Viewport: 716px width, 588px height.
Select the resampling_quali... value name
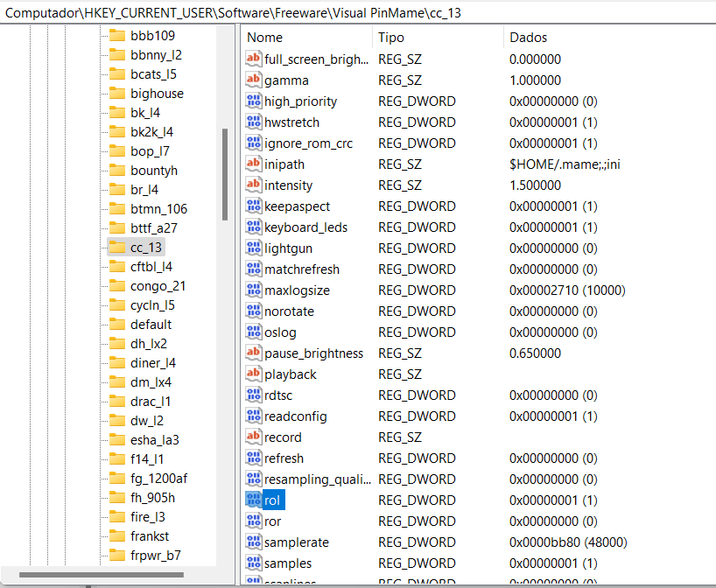(318, 479)
